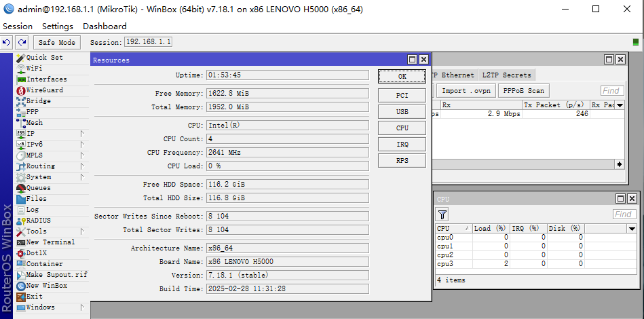Click the IRQ button
The image size is (644, 319).
click(402, 145)
